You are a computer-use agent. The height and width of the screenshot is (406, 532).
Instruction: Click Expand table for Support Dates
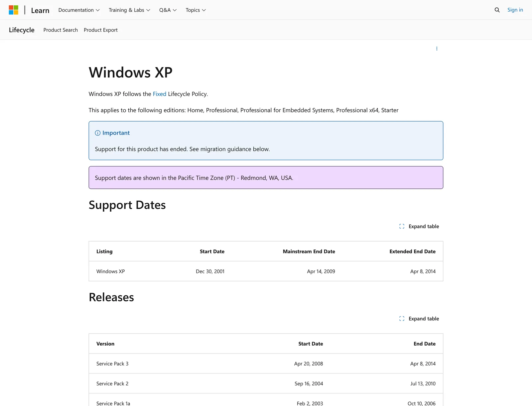(x=419, y=226)
